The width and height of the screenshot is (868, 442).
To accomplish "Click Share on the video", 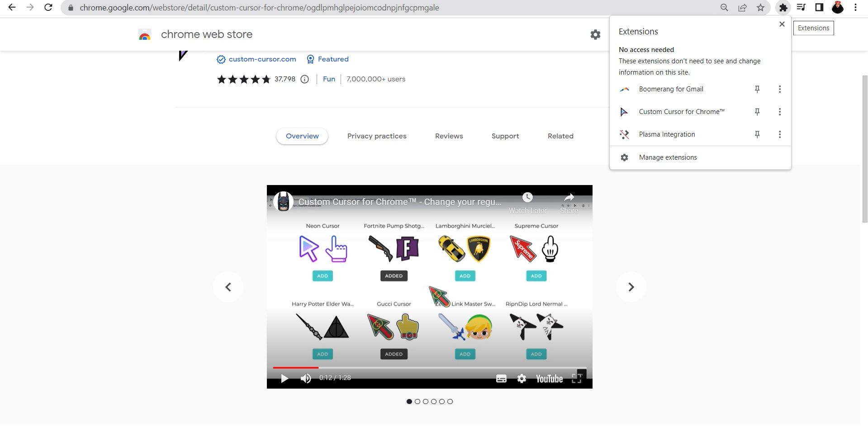I will [569, 203].
